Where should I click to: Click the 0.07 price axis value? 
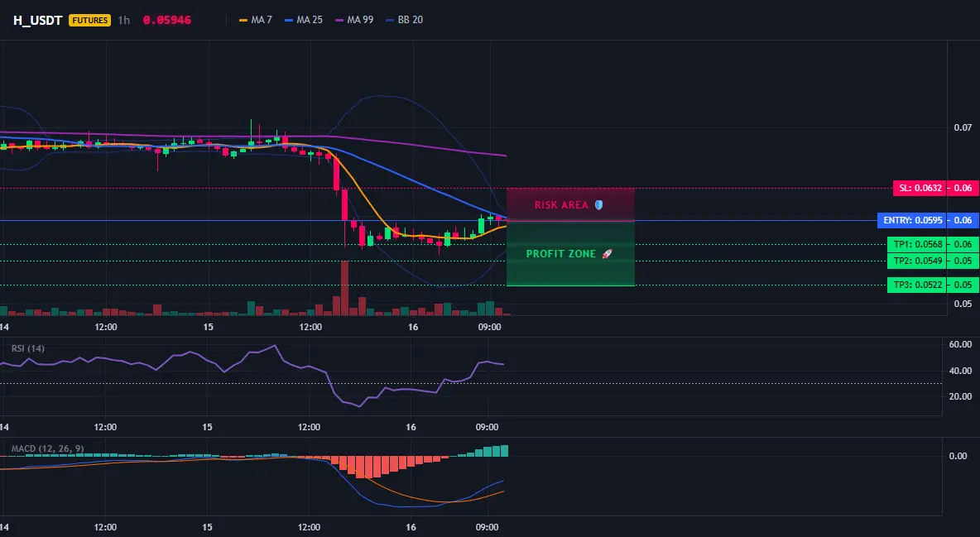tap(963, 127)
